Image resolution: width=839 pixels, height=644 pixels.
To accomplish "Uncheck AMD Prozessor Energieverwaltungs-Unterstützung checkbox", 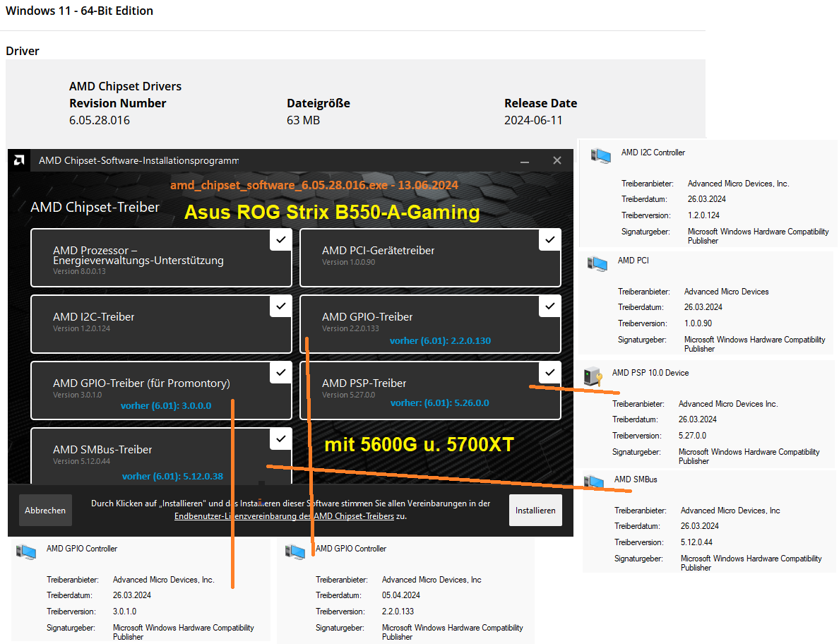I will (281, 239).
